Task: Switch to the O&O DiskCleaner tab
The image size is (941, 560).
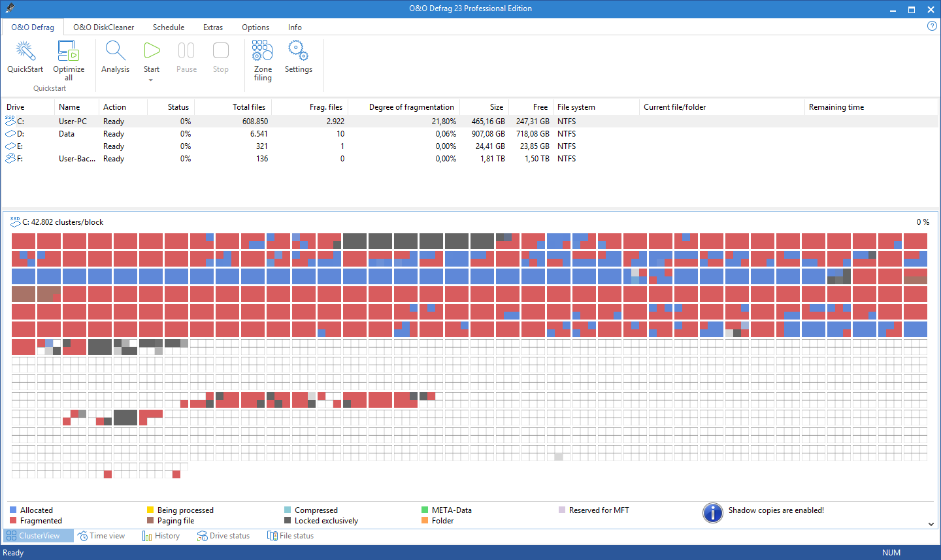Action: point(103,27)
